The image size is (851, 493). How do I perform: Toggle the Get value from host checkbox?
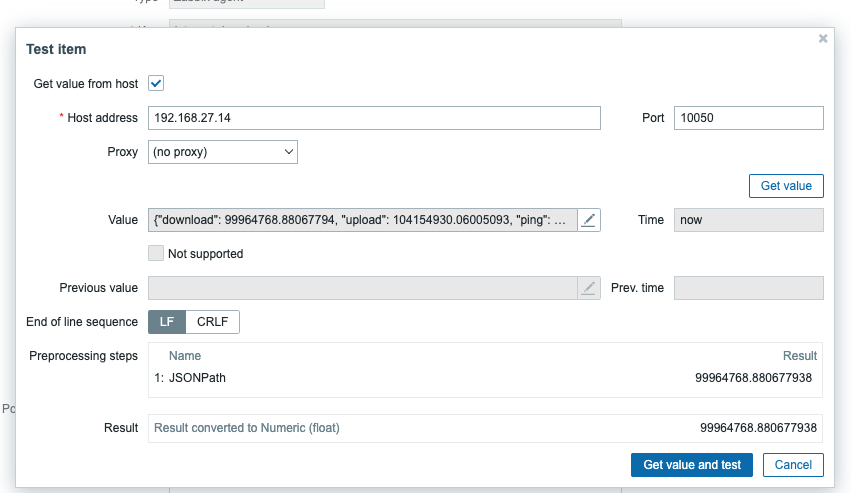pos(156,84)
